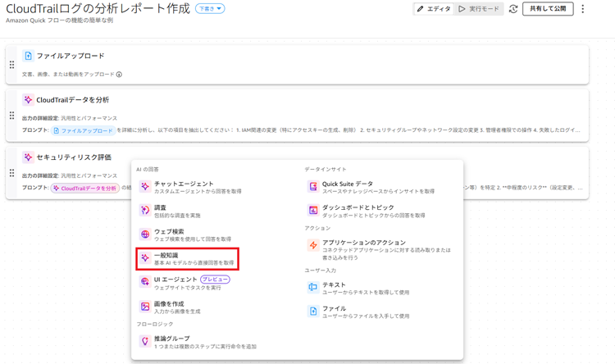This screenshot has height=364, width=615.
Task: Switch to editor mode (エディタ)
Action: (x=434, y=9)
